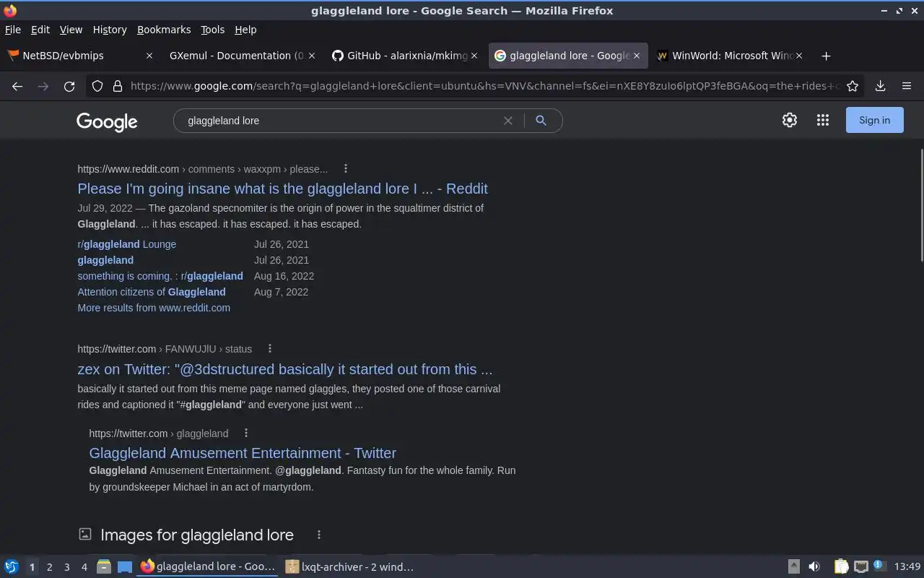Viewport: 924px width, 578px height.
Task: Bookmark this page with the star icon
Action: (853, 86)
